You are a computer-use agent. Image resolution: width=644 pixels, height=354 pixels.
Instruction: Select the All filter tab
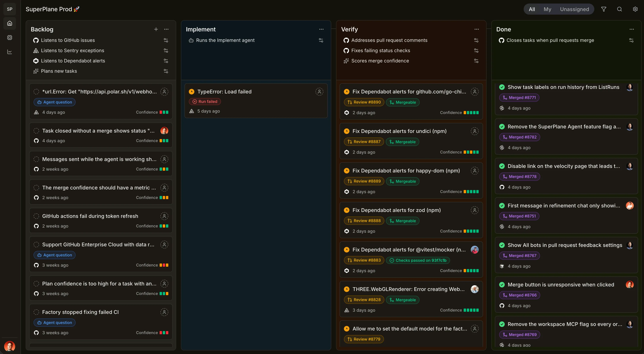532,9
